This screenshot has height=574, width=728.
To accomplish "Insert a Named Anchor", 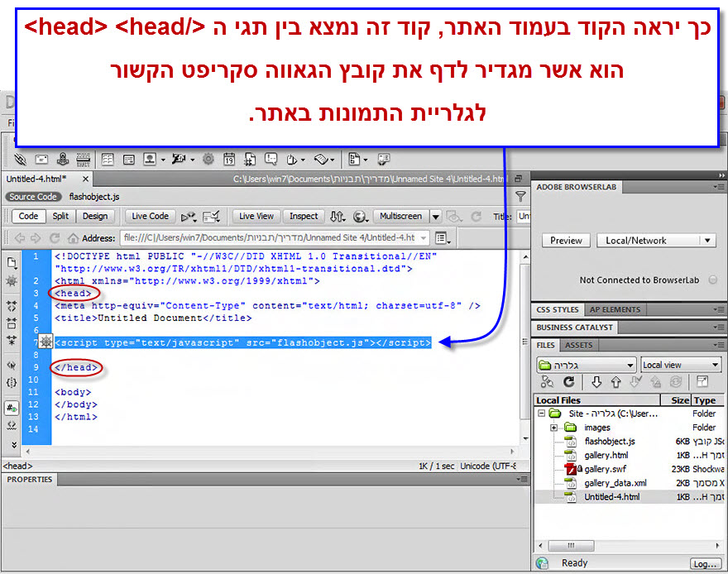I will pos(63,160).
